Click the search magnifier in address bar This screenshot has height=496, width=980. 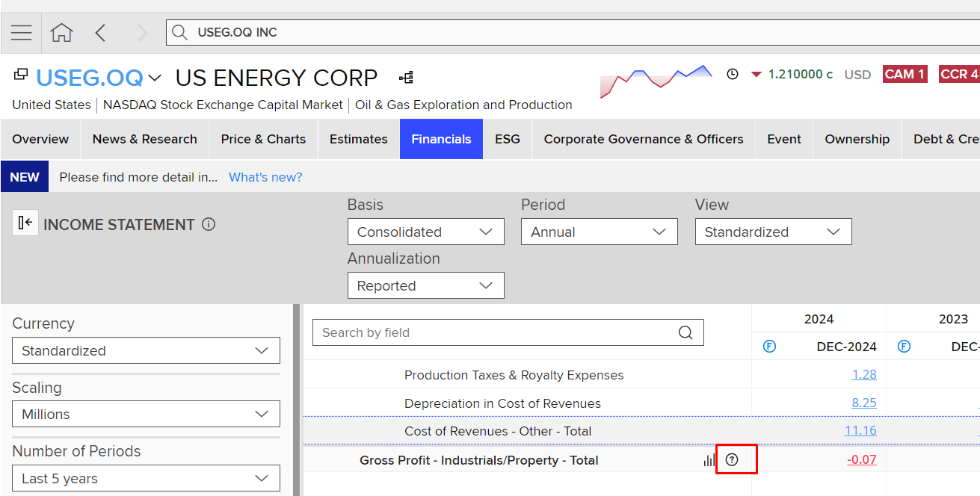click(x=179, y=32)
